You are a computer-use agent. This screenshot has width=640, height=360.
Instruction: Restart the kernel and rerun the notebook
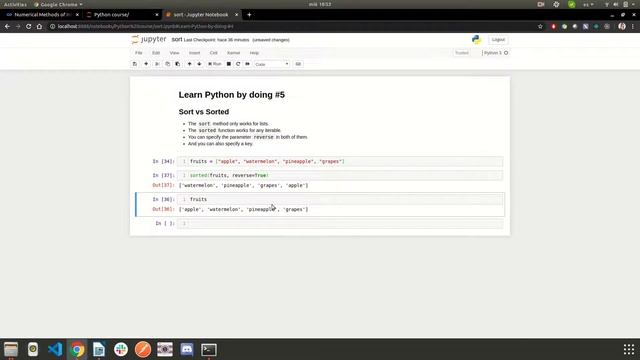247,64
